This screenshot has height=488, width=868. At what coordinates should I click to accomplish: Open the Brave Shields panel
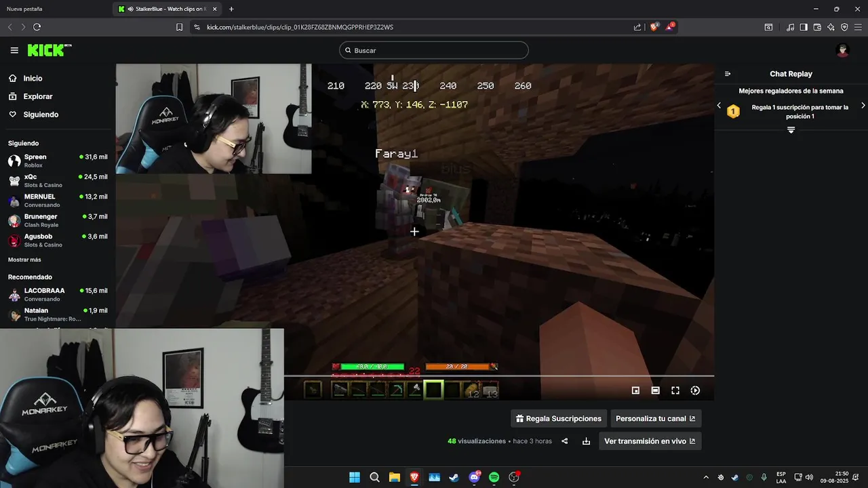[x=654, y=27]
